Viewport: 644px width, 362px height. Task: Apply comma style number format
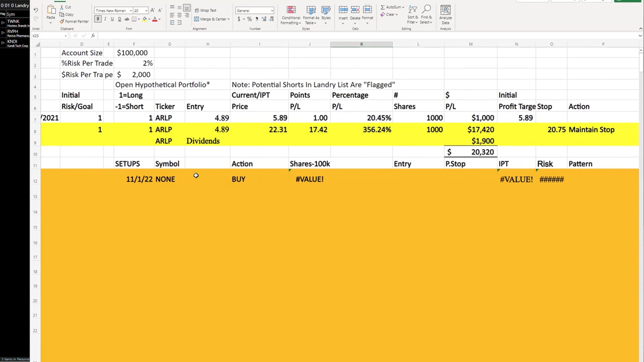coord(257,19)
